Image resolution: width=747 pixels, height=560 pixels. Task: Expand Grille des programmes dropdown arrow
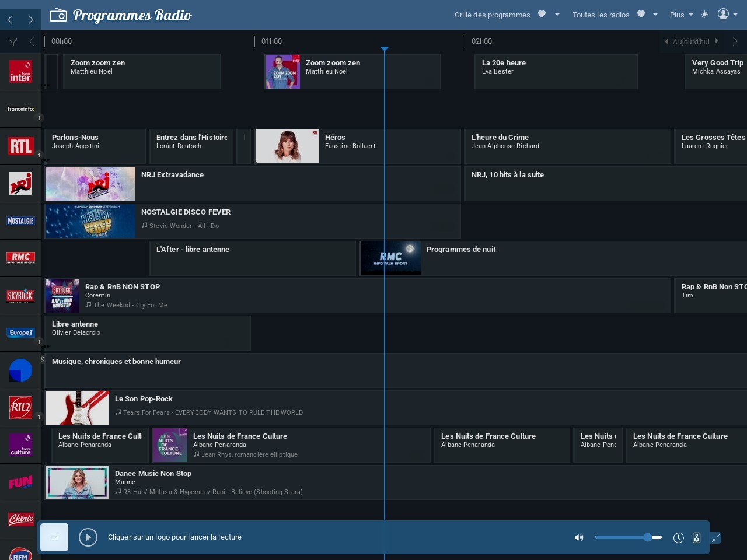pos(557,15)
